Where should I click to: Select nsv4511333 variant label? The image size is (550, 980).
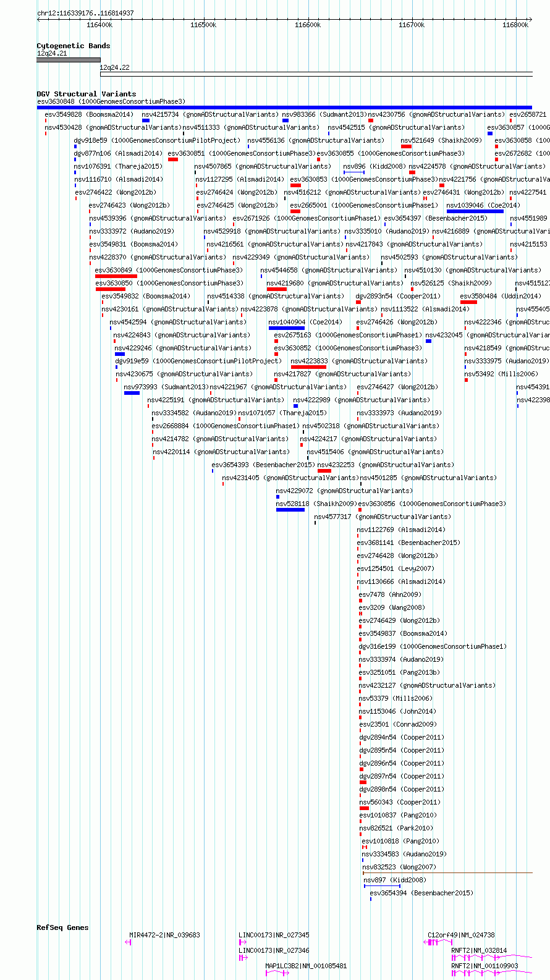(x=252, y=127)
